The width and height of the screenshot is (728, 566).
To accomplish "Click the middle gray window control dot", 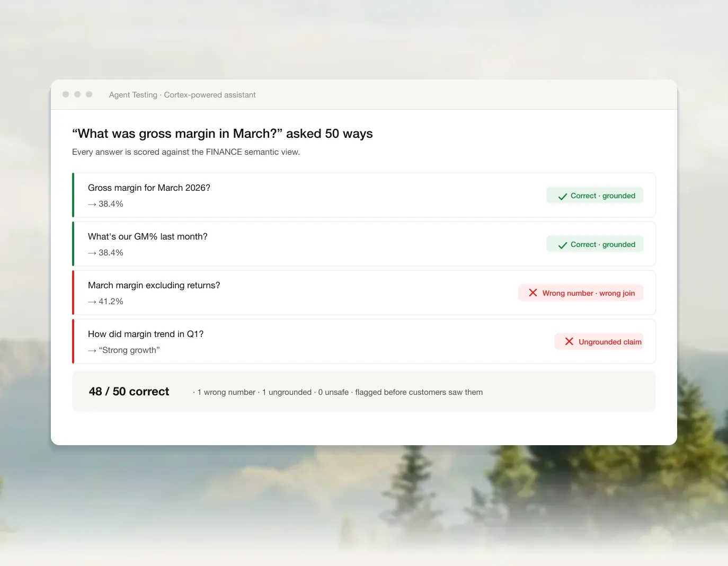I will (77, 94).
